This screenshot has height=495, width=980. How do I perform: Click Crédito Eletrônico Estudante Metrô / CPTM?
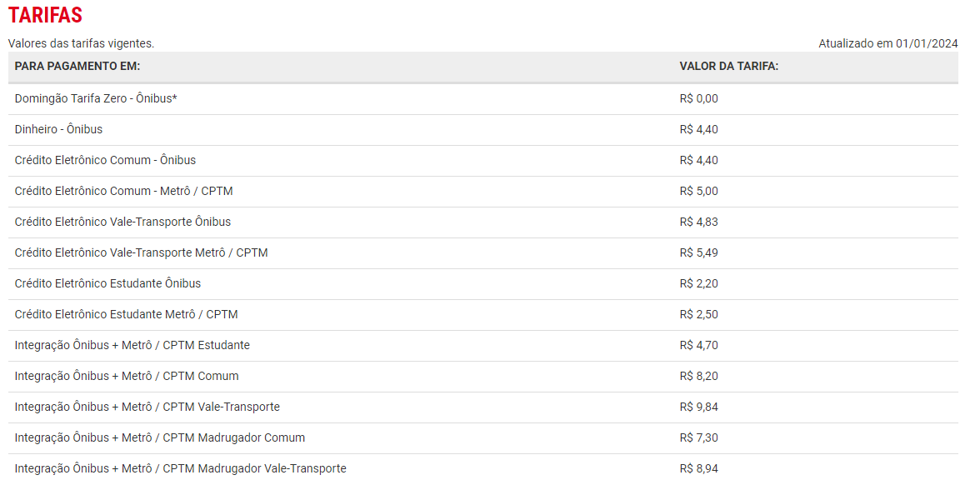click(x=126, y=314)
